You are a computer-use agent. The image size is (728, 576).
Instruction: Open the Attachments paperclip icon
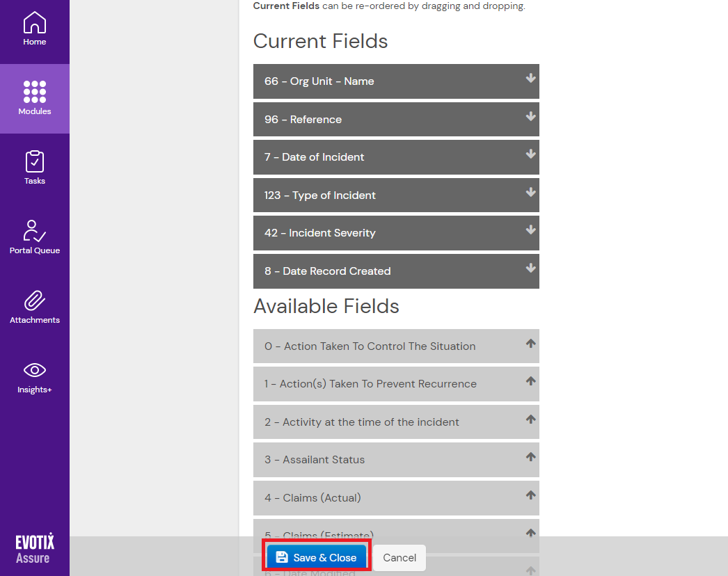(35, 307)
